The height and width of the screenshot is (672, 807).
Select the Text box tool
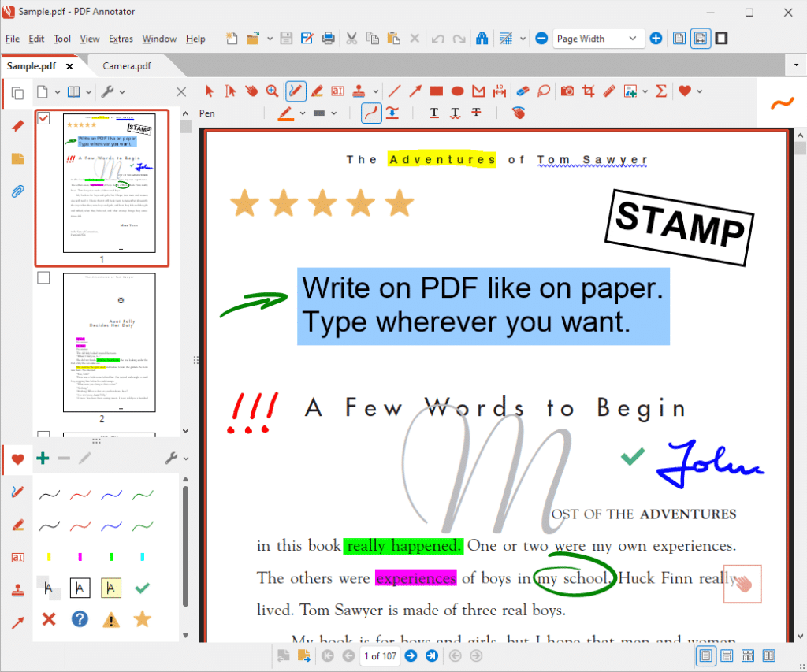point(337,91)
